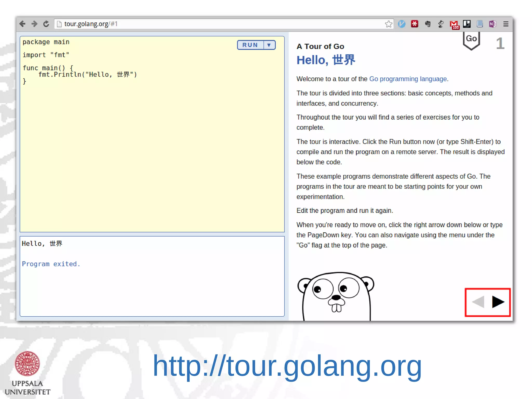Open the Chrome hamburger menu

tap(506, 24)
